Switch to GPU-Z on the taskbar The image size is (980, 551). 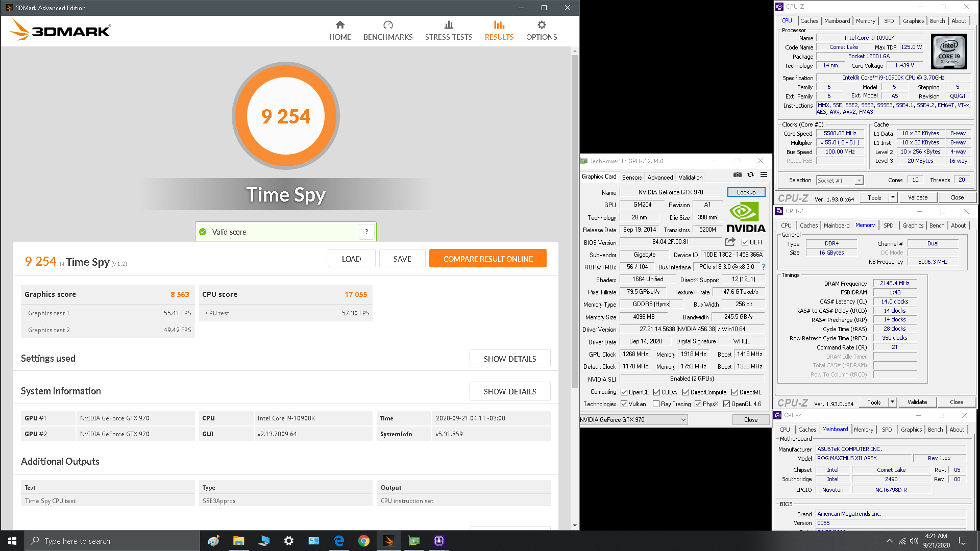[x=414, y=541]
